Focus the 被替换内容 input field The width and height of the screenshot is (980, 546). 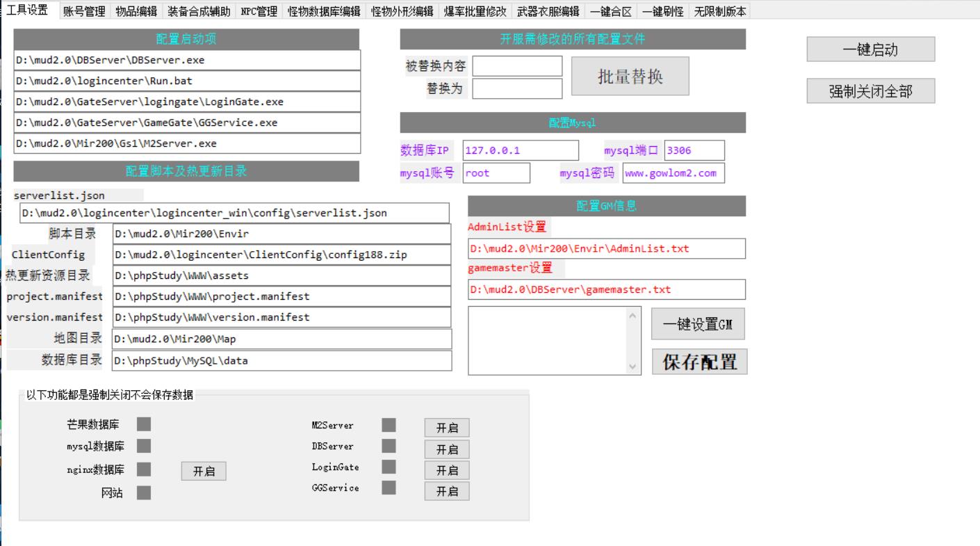(517, 66)
